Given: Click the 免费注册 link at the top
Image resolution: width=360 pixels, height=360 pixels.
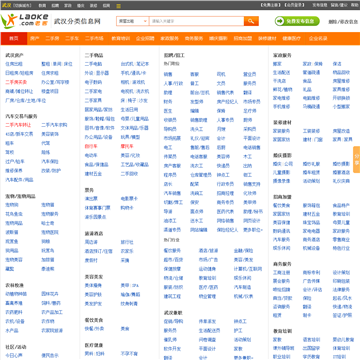Looking at the screenshot, I should 270,5.
